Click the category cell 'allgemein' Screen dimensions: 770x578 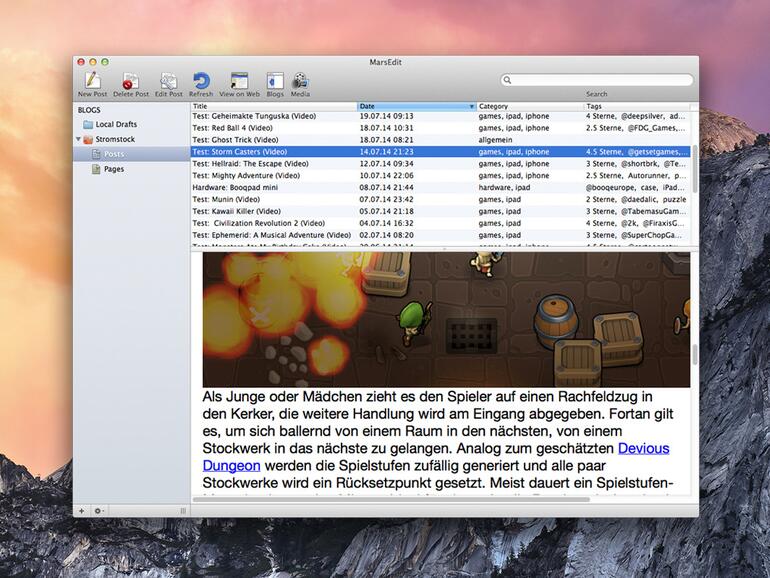(x=495, y=140)
